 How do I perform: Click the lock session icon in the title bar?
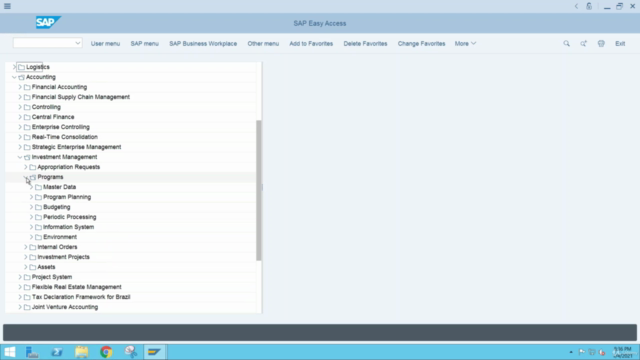(589, 6)
